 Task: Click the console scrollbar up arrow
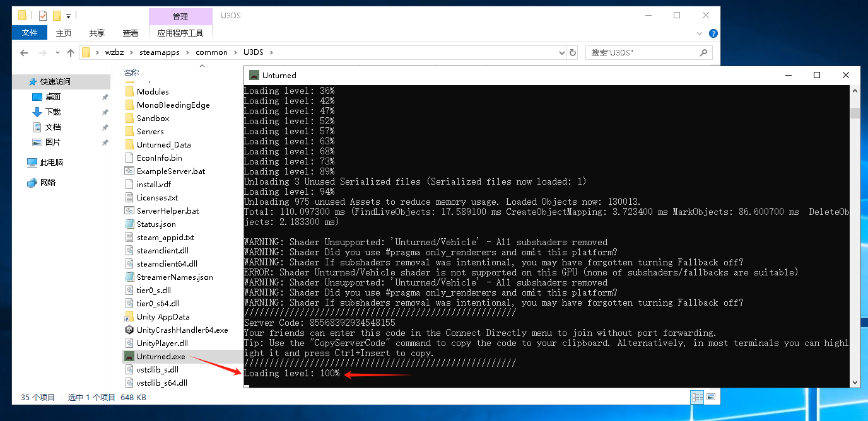[x=855, y=91]
